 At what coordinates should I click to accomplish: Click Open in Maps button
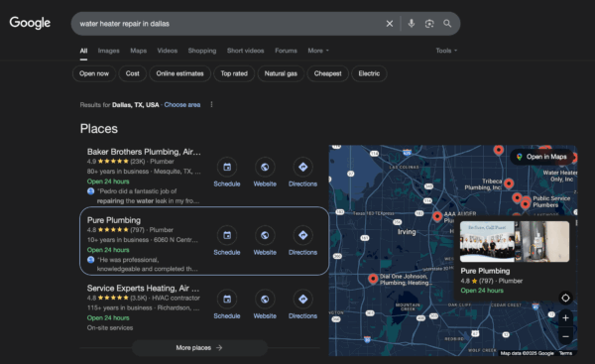pyautogui.click(x=542, y=157)
